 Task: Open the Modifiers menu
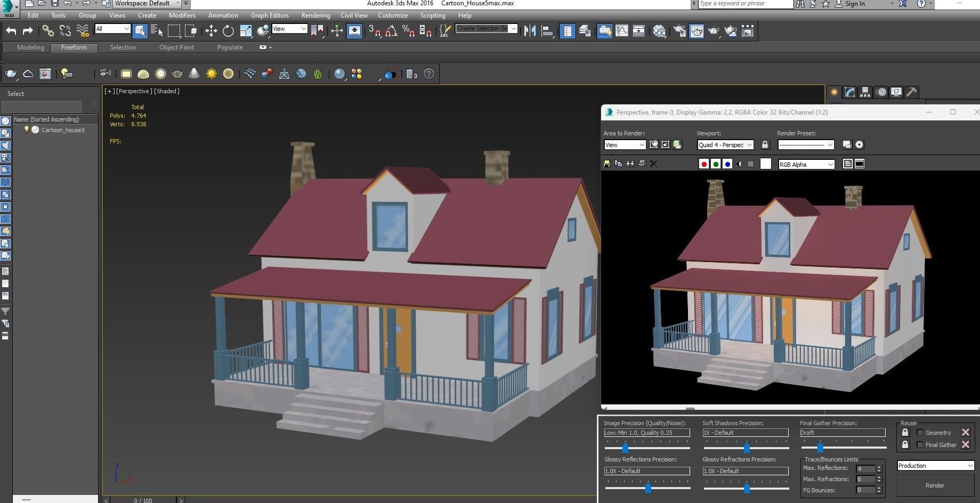pyautogui.click(x=182, y=15)
